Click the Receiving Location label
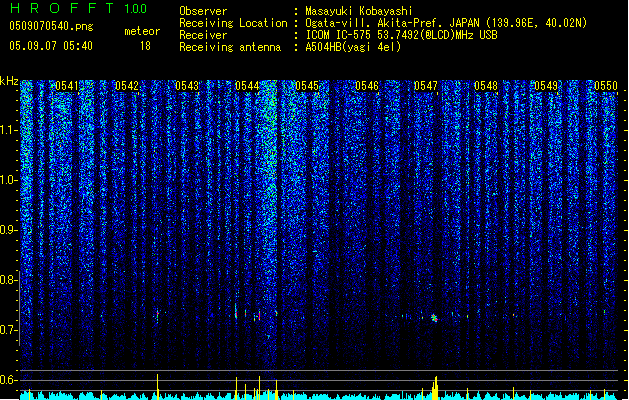 [x=233, y=23]
